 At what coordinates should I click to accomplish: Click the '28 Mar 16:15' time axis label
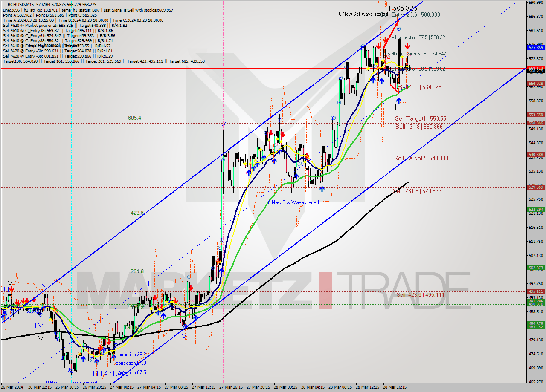(x=395, y=387)
